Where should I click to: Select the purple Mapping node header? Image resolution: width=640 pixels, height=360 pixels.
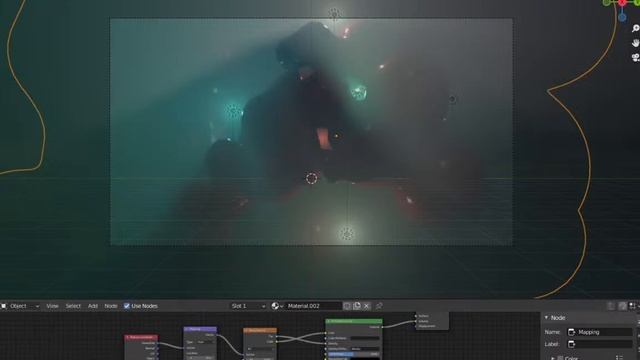(x=200, y=329)
